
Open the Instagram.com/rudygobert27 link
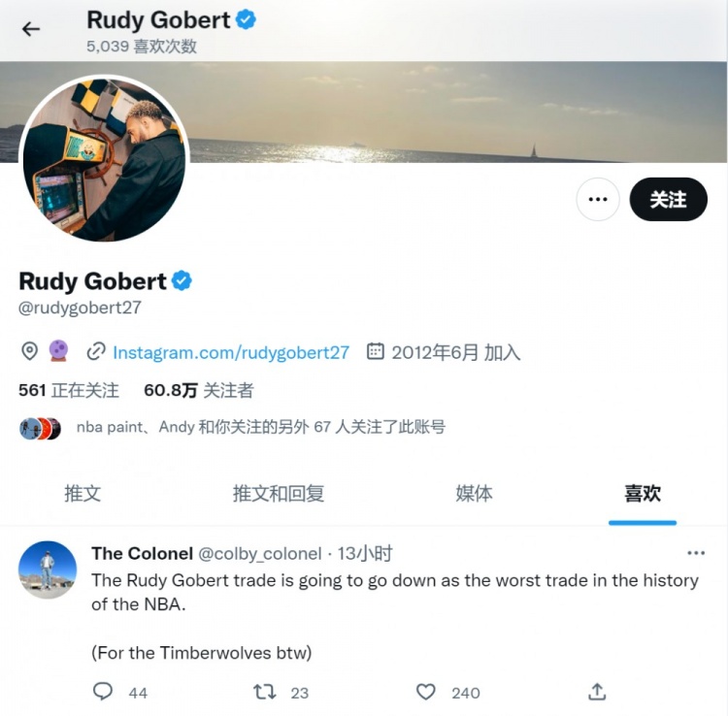click(231, 352)
